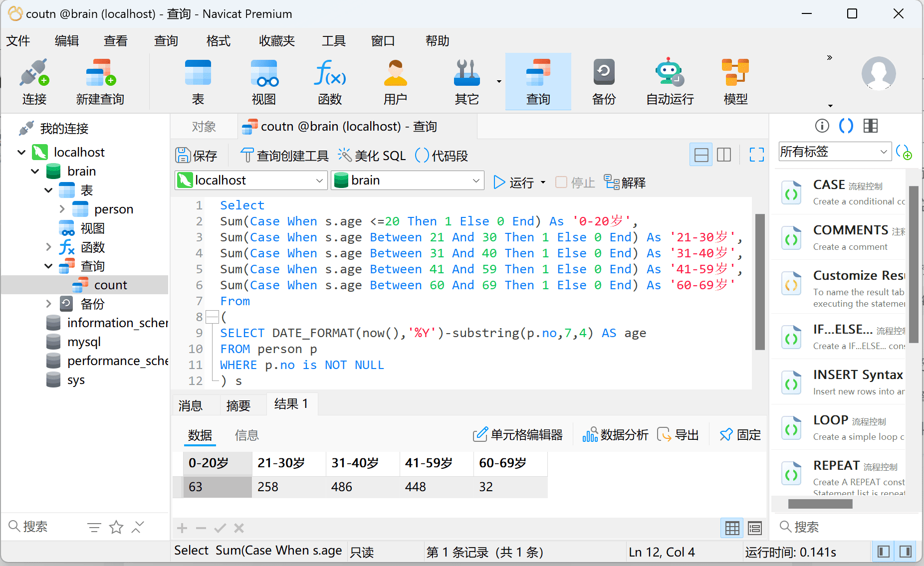
Task: Show more toolbar items chevron
Action: point(830,57)
